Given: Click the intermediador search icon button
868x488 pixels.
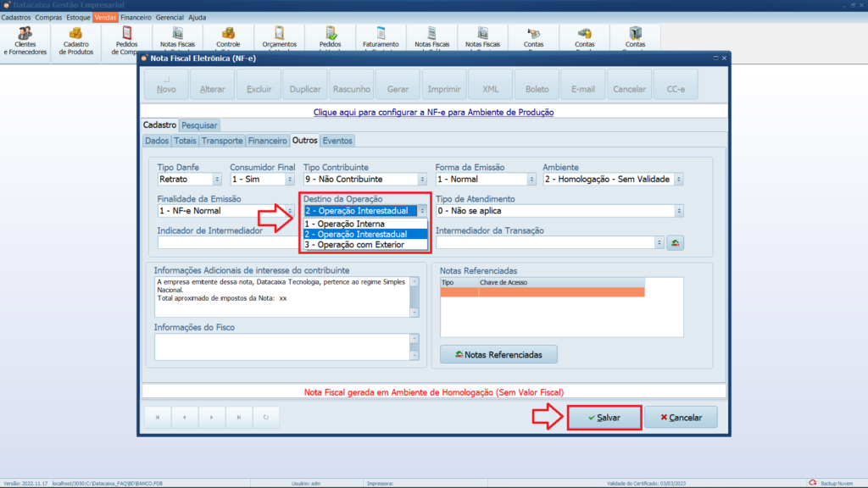Looking at the screenshot, I should [675, 243].
